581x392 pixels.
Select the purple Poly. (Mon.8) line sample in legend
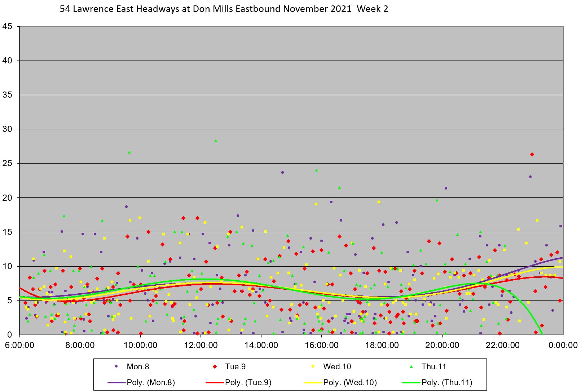[116, 383]
